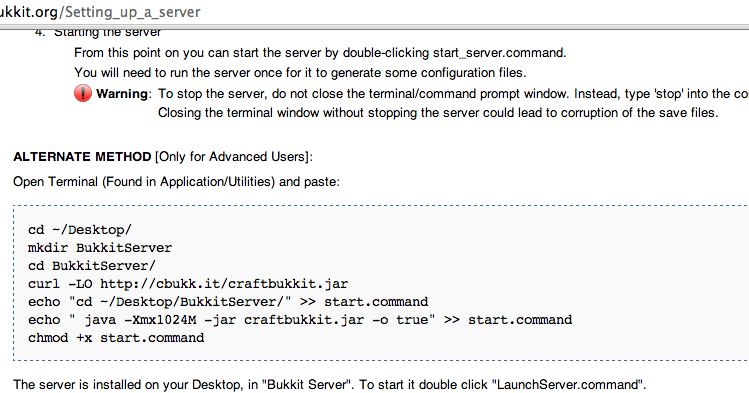Click the java -Xmx1024M echo command line
Image resolution: width=749 pixels, height=393 pixels.
click(300, 320)
